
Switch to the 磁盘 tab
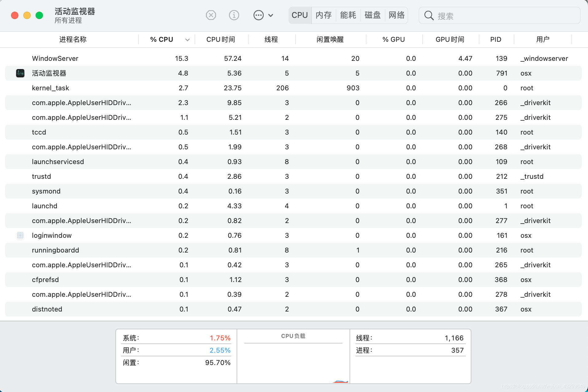373,15
